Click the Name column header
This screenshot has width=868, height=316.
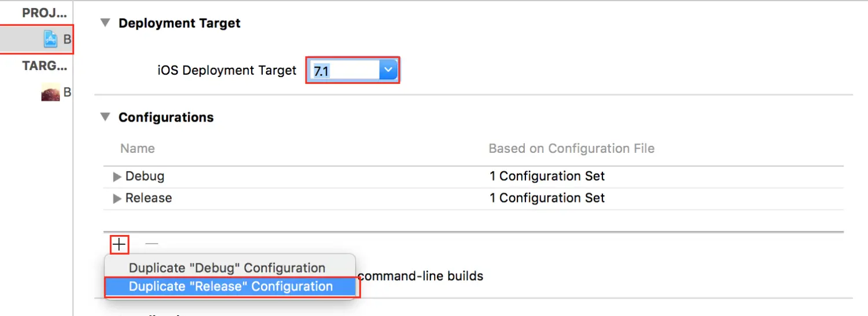pyautogui.click(x=138, y=149)
